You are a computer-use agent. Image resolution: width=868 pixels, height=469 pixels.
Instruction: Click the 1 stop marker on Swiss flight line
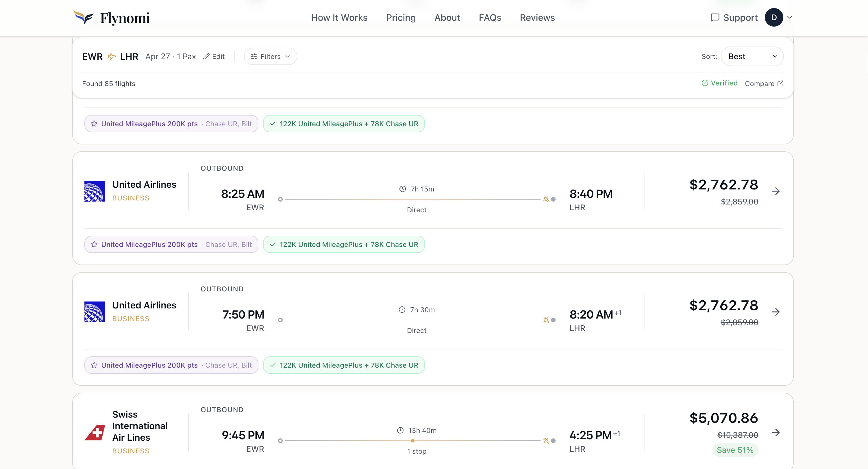click(412, 441)
